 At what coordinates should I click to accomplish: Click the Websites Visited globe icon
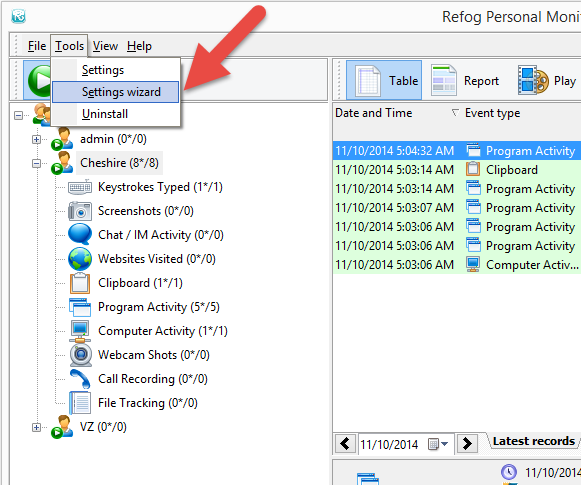80,259
